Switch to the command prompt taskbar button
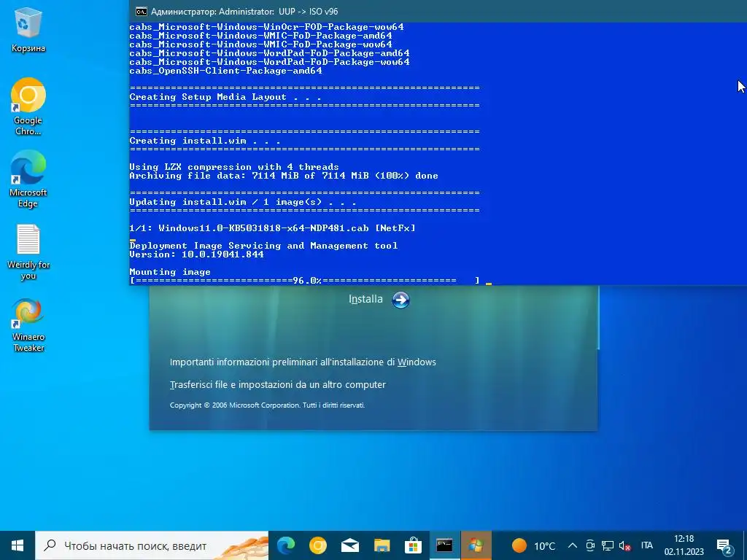Viewport: 747px width, 560px height. [444, 545]
